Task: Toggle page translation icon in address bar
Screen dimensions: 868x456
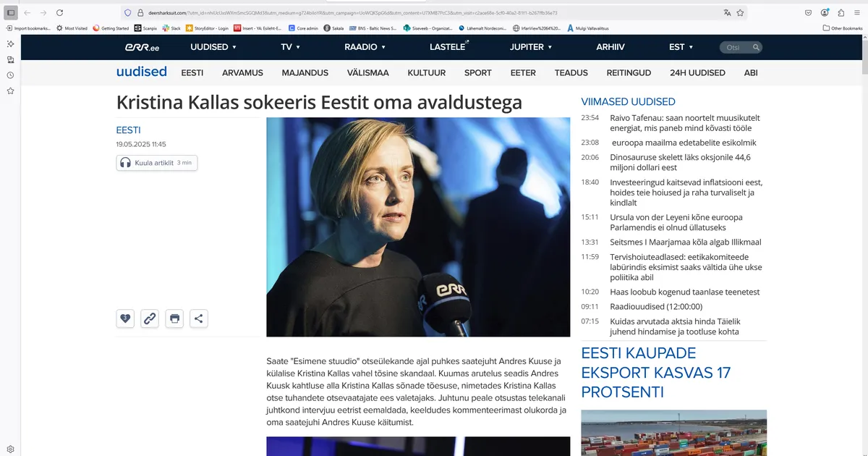Action: 727,12
